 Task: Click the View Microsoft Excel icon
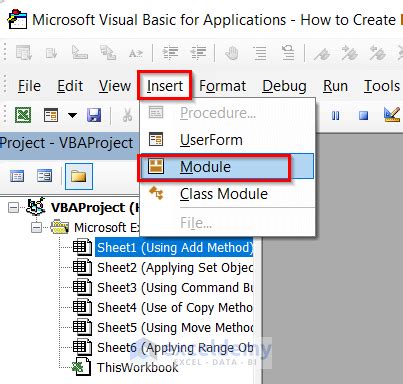23,115
